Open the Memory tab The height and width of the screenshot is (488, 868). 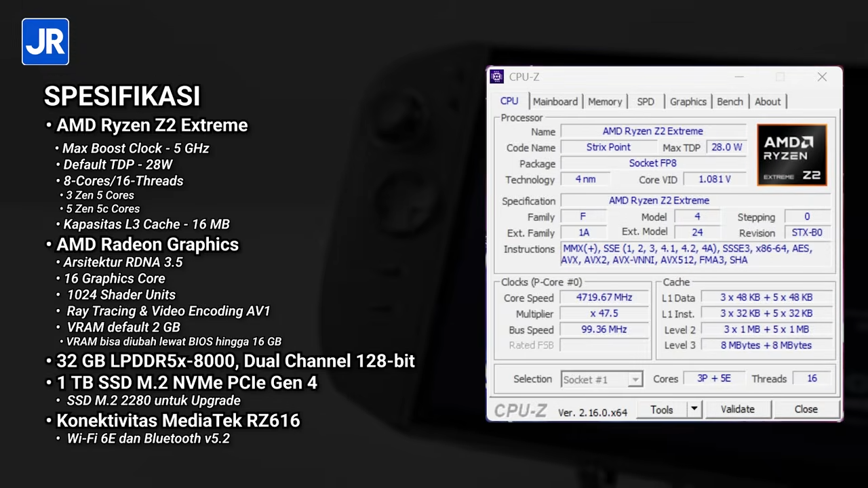[x=604, y=102]
